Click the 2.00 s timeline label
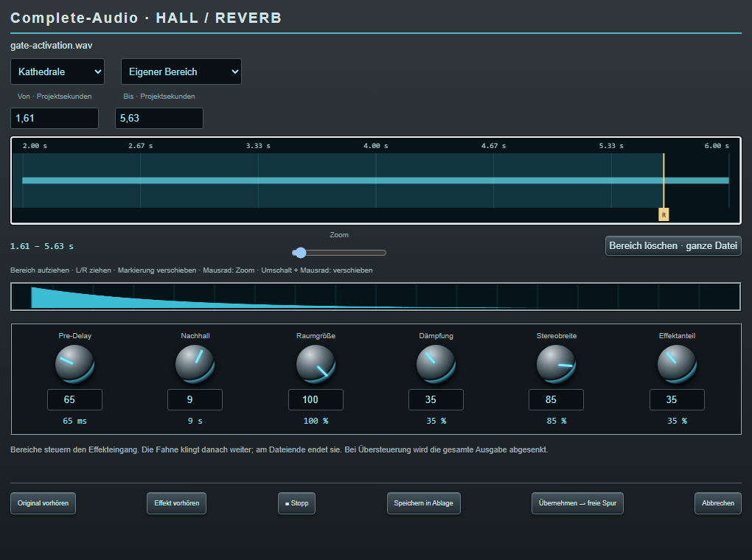752x560 pixels. click(35, 146)
